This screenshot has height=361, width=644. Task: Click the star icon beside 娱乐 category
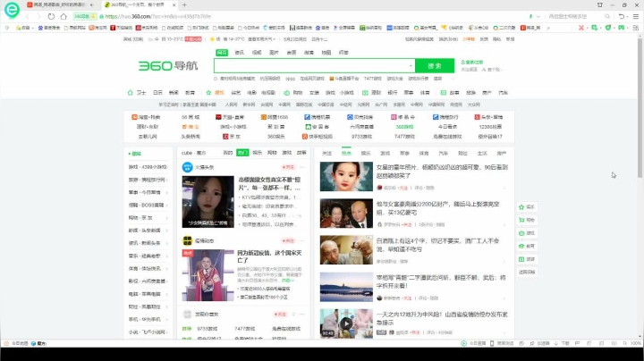208,93
